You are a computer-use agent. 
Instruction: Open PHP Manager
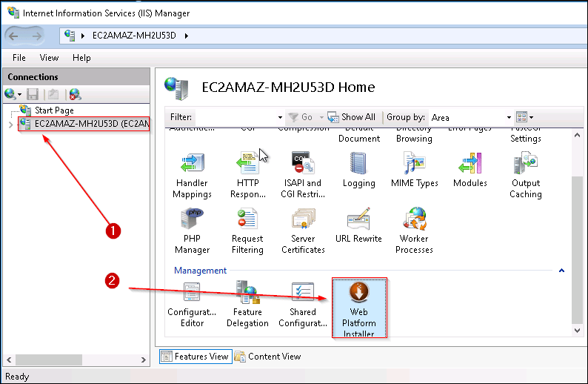tap(192, 231)
